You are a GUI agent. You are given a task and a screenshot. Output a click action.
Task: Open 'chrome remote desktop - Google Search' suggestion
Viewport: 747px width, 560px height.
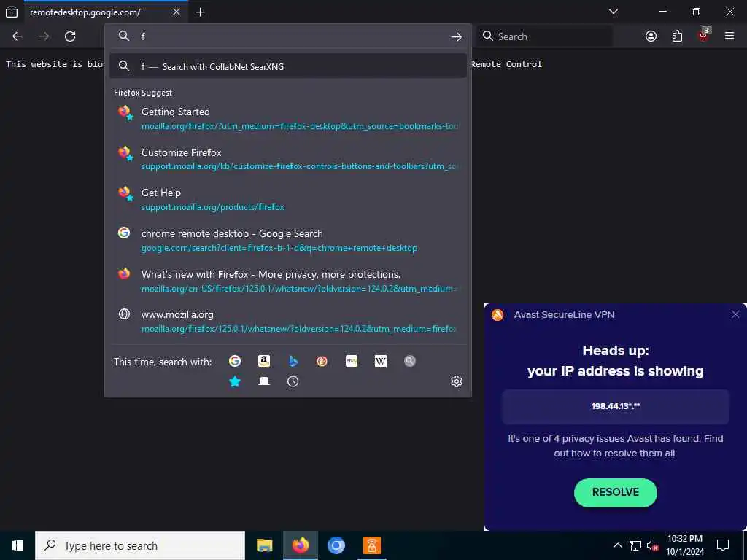pos(287,241)
